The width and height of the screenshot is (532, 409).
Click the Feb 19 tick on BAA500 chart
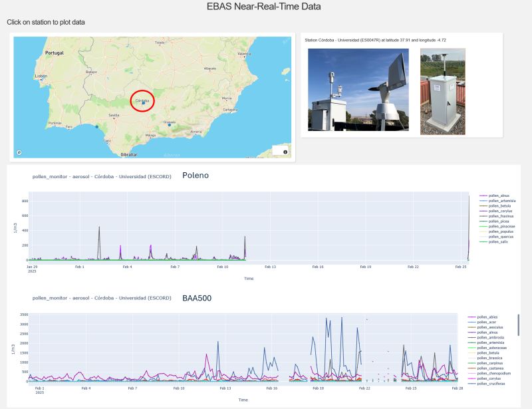319,388
